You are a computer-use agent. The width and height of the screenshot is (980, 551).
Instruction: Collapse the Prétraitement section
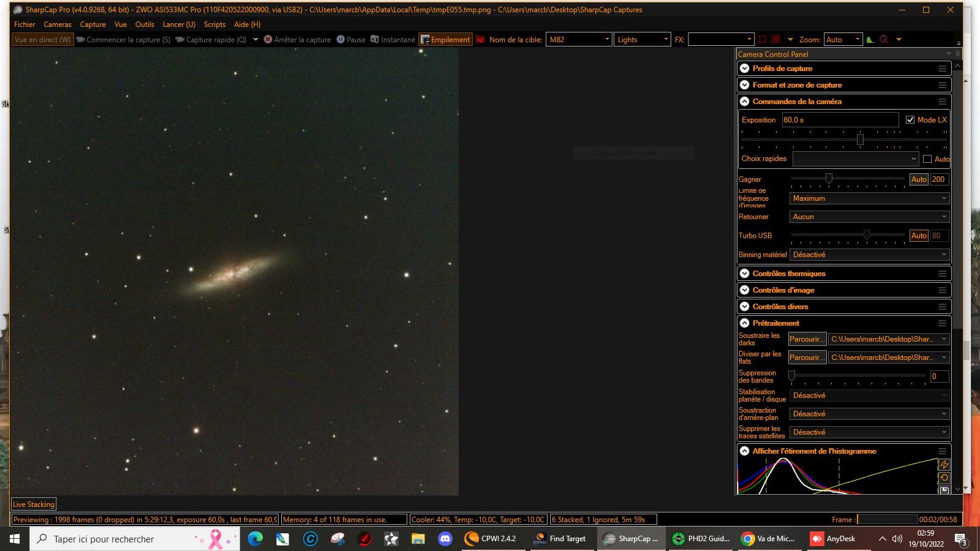click(x=745, y=323)
